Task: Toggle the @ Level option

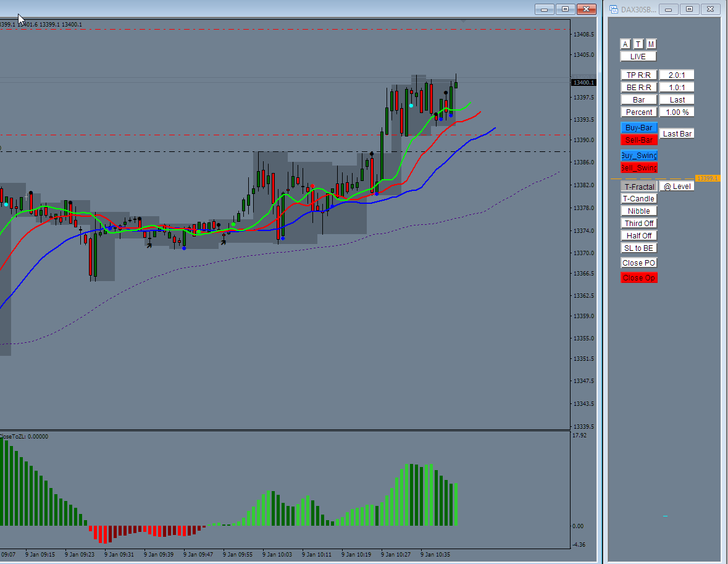Action: 677,187
